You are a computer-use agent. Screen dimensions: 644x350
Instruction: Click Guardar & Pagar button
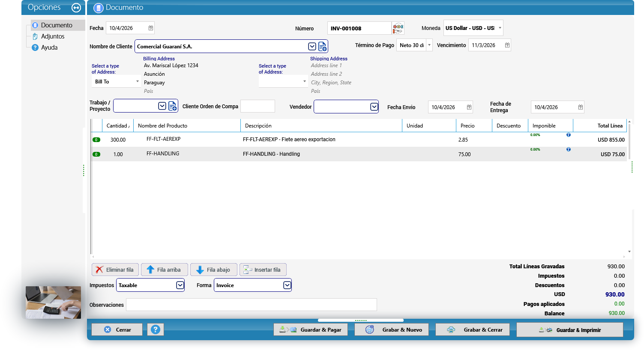[x=311, y=329]
